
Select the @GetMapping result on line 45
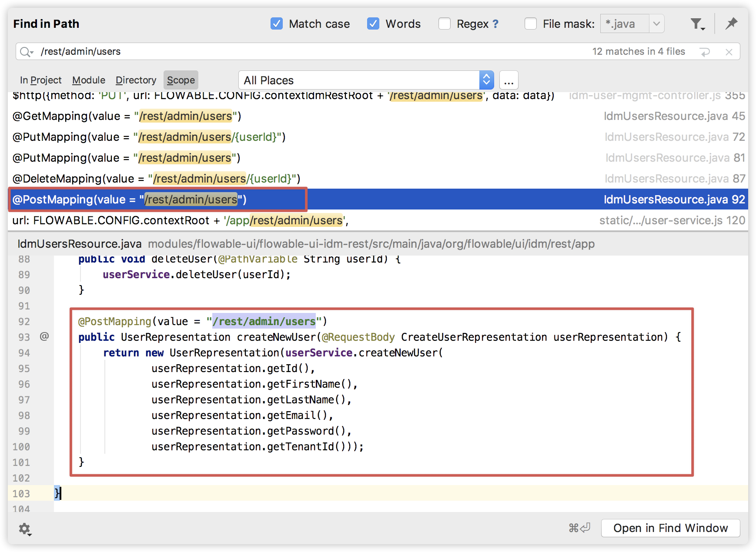(x=126, y=116)
